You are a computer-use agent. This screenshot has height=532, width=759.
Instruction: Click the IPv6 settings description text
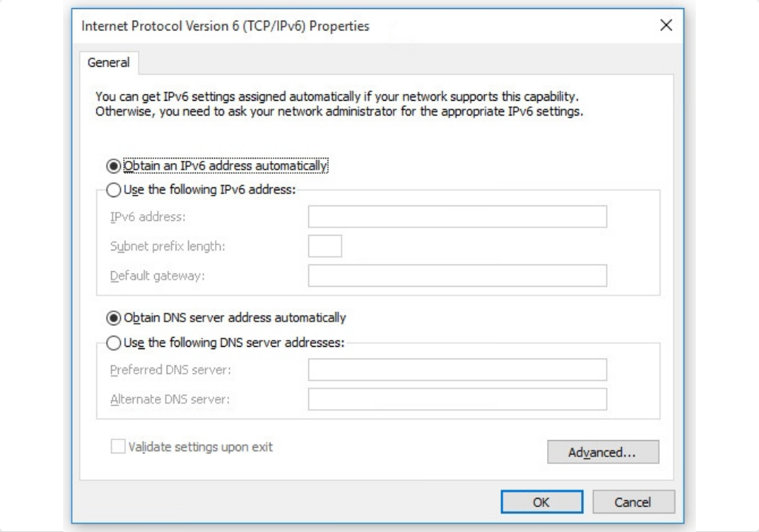click(x=339, y=104)
